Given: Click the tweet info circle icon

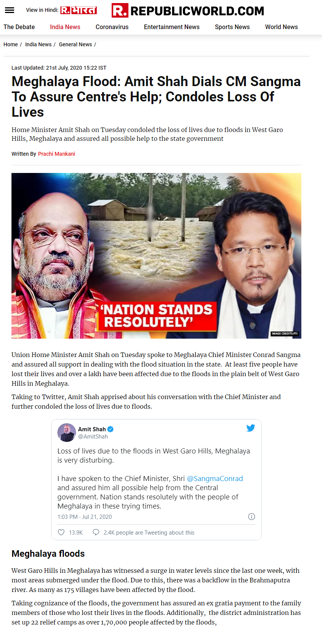Looking at the screenshot, I should tap(252, 517).
